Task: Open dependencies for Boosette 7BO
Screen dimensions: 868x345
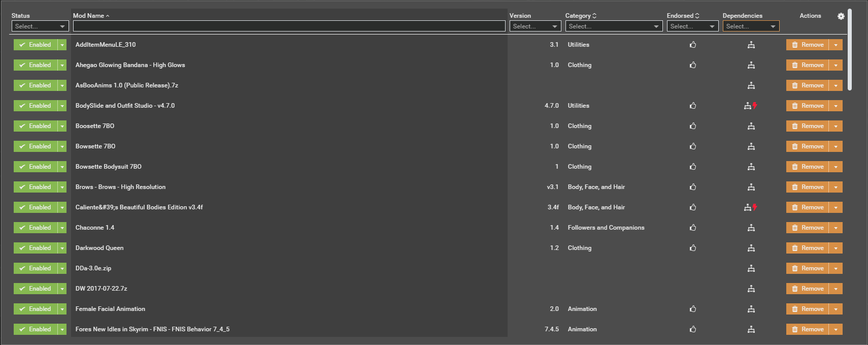Action: coord(751,126)
